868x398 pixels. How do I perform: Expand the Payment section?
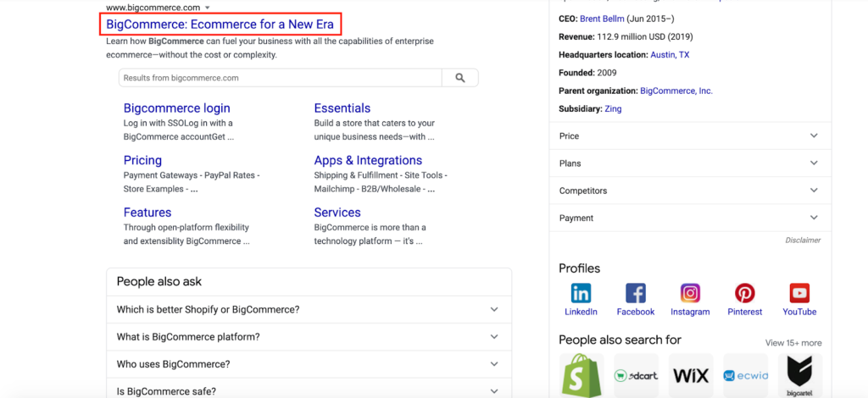(x=690, y=218)
